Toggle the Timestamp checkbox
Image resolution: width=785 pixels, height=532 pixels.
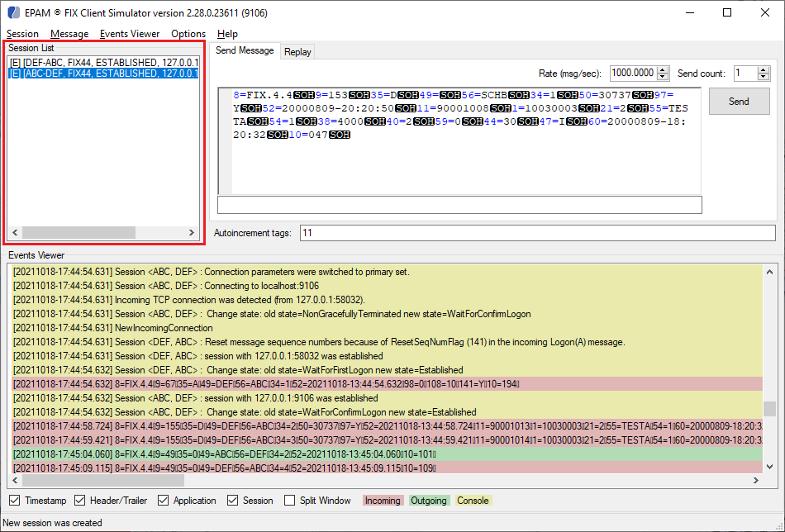(15, 501)
